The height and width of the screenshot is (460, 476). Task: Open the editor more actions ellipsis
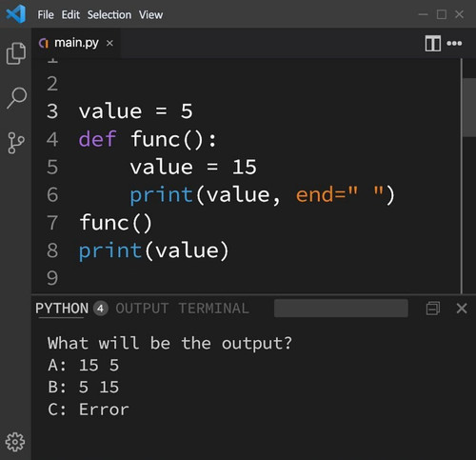coord(454,43)
